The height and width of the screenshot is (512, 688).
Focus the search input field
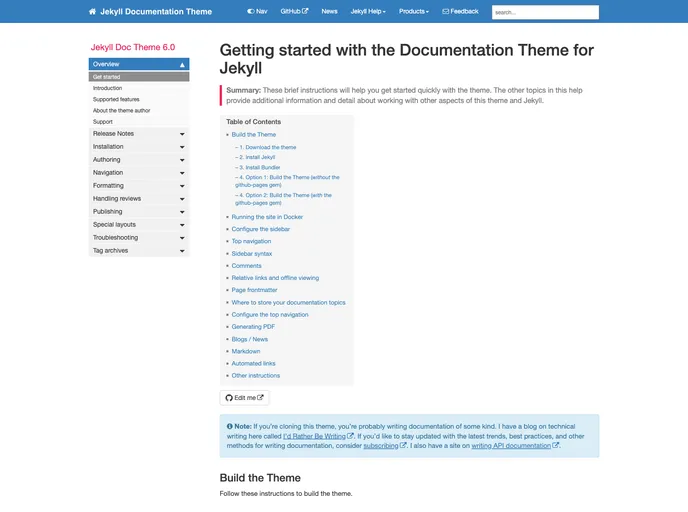[x=545, y=12]
